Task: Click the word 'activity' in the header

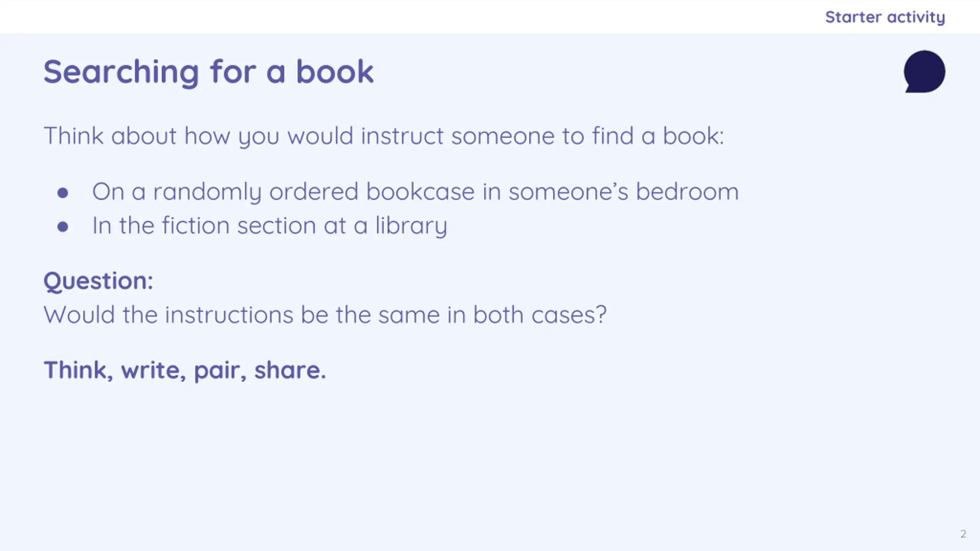Action: 916,18
